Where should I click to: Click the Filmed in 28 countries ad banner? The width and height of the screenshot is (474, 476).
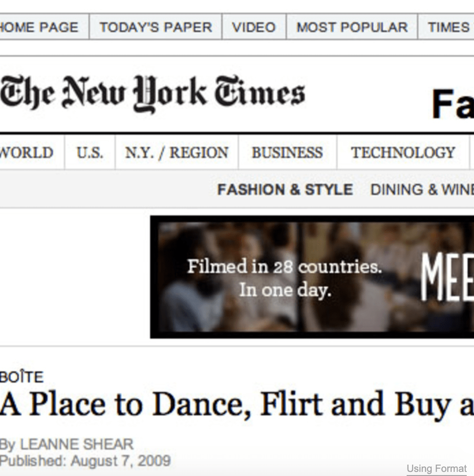click(x=312, y=277)
